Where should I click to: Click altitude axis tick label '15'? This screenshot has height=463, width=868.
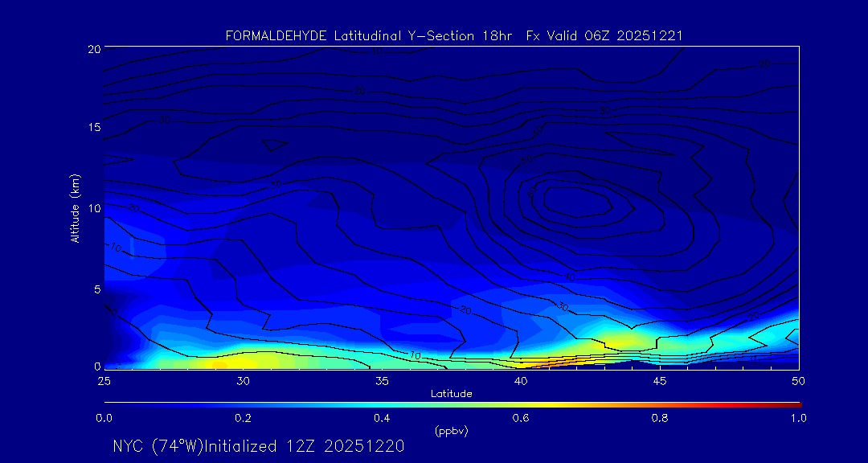coord(93,127)
